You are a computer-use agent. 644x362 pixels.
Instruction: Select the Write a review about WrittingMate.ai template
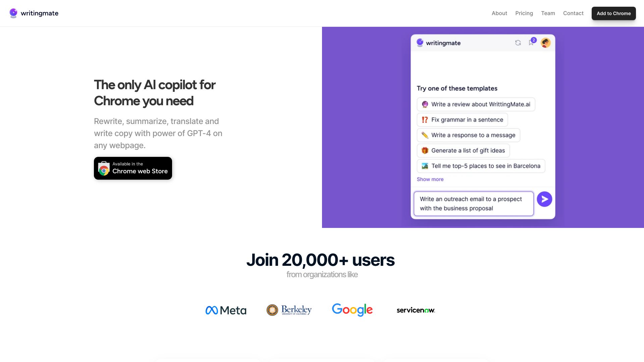pyautogui.click(x=476, y=104)
